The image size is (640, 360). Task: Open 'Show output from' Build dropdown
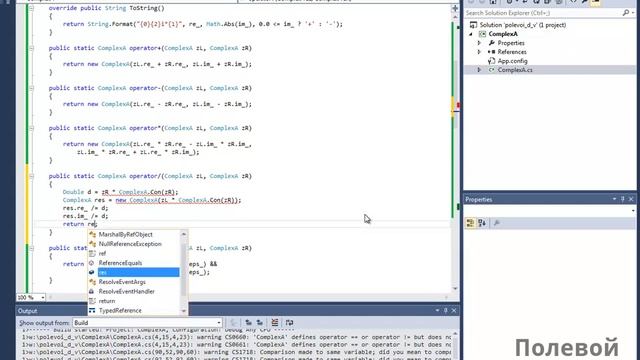click(147, 323)
